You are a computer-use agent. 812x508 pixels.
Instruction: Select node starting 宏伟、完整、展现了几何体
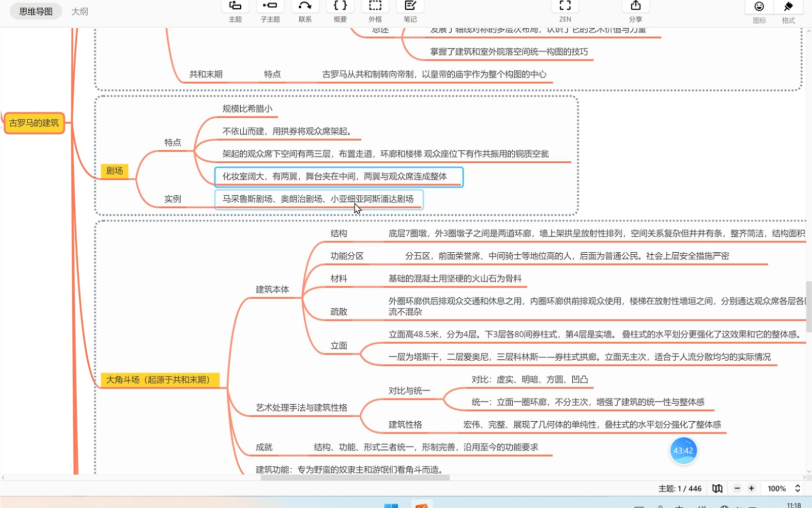tap(592, 424)
